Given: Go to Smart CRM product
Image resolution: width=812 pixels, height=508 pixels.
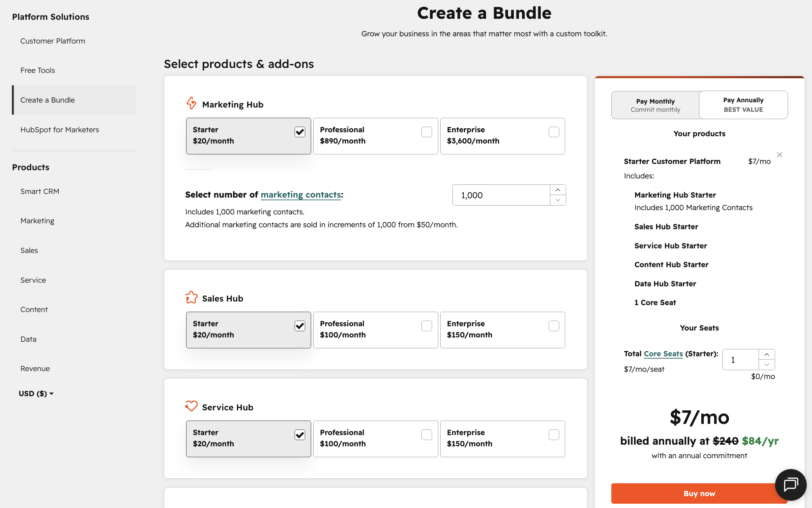Looking at the screenshot, I should pyautogui.click(x=40, y=191).
